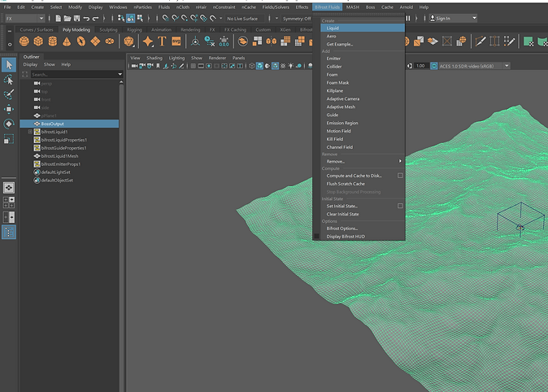This screenshot has width=548, height=392.
Task: Toggle color management ACES view button
Action: coord(433,66)
